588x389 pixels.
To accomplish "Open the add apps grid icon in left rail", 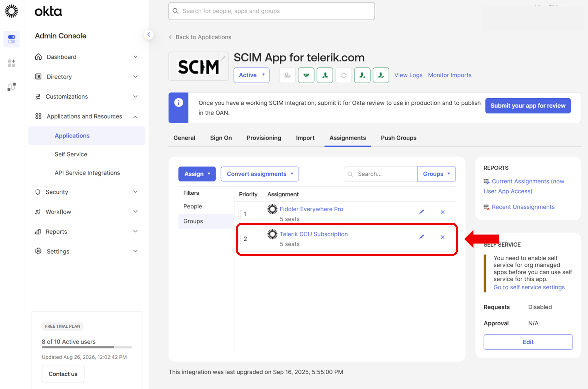I will click(12, 63).
